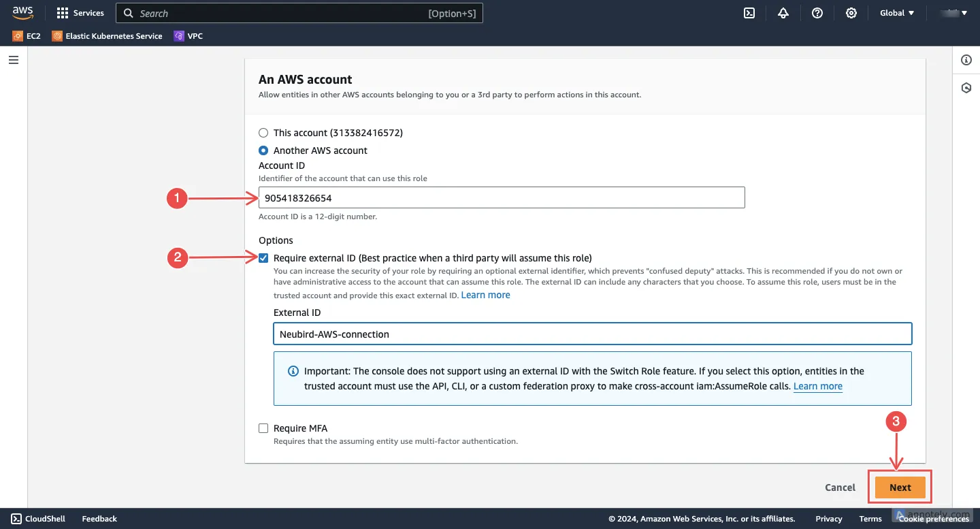Open the Global region dropdown
Screen dimensions: 980x529
(897, 13)
